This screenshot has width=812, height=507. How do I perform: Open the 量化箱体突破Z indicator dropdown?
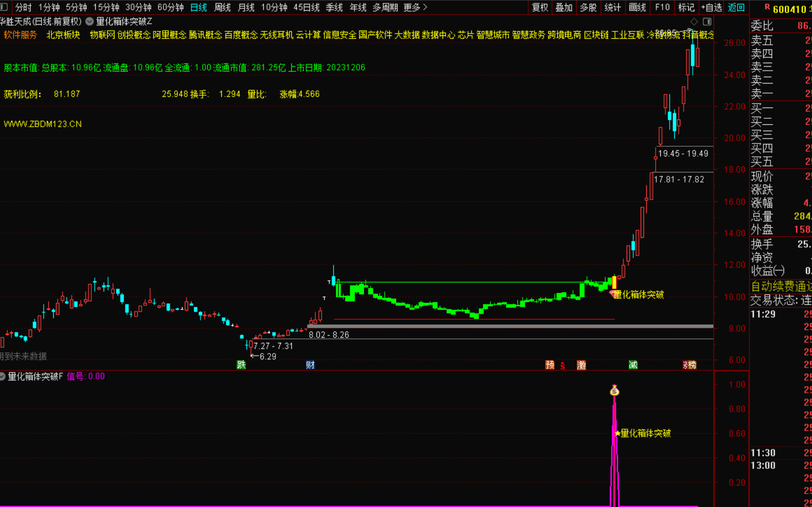90,21
